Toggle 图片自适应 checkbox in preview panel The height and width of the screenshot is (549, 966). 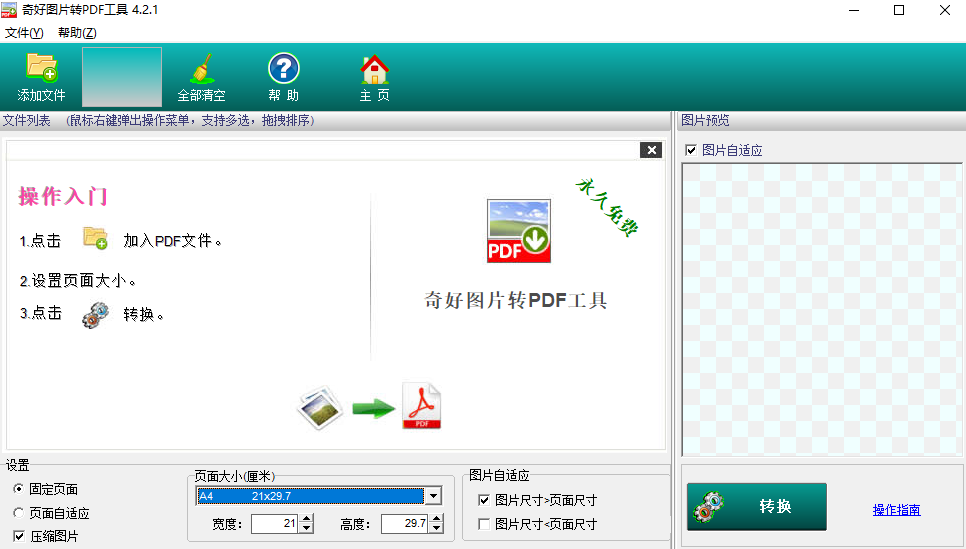pos(690,150)
